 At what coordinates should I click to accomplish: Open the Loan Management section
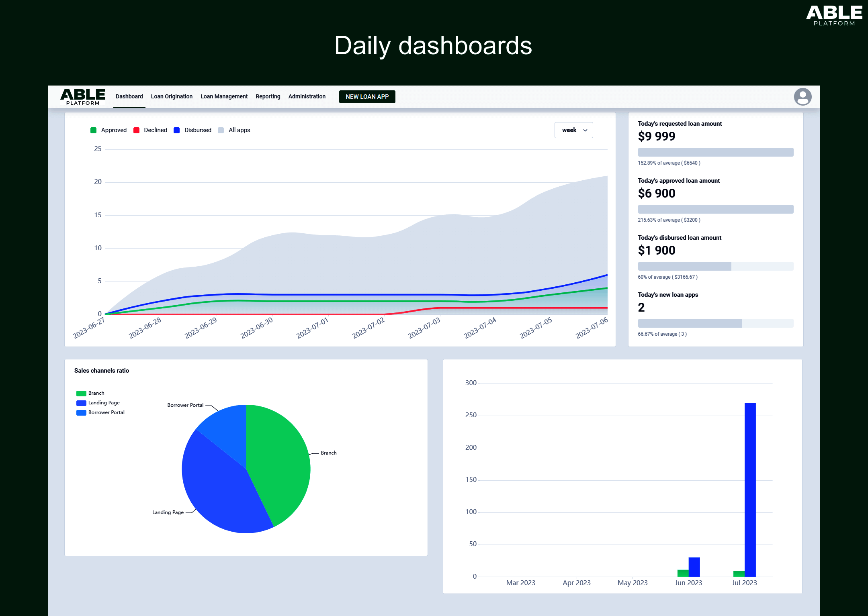coord(224,96)
